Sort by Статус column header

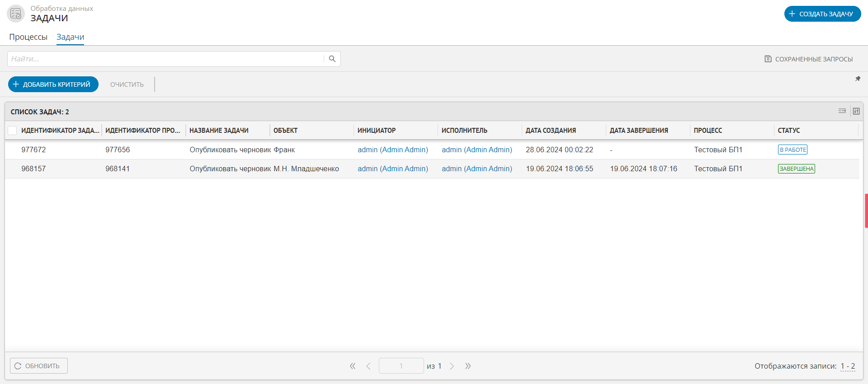coord(789,131)
